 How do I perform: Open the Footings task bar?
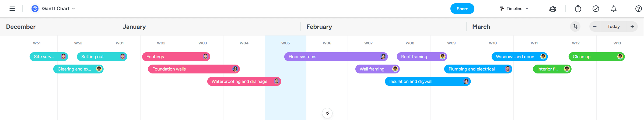coord(172,57)
